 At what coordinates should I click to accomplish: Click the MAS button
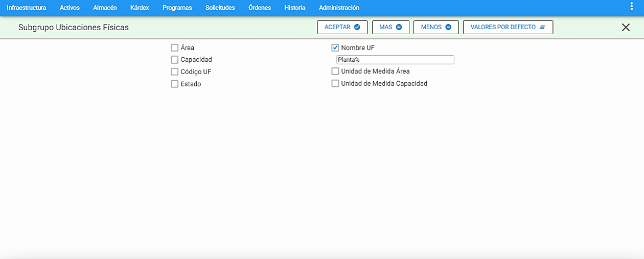click(x=390, y=27)
